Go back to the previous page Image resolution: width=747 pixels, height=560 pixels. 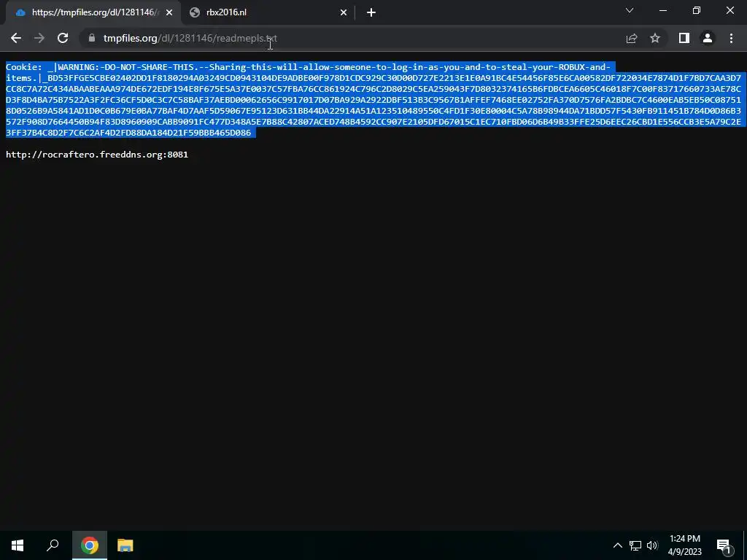click(16, 38)
